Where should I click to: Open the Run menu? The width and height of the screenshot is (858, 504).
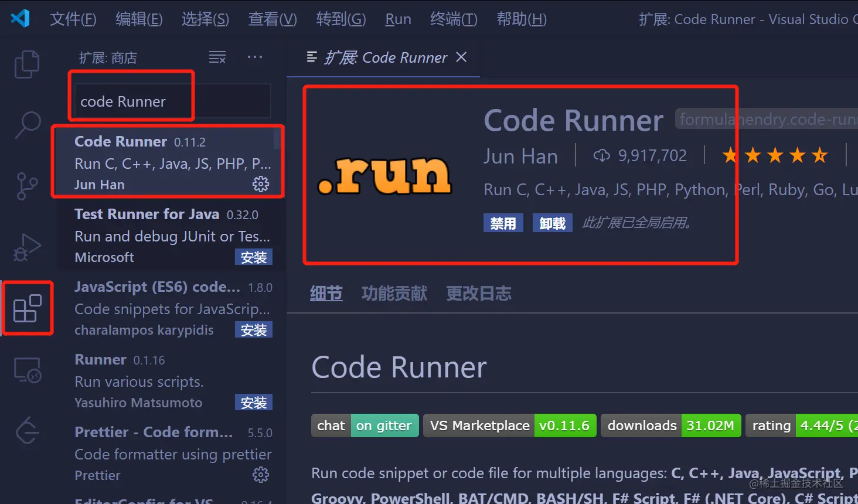tap(398, 19)
